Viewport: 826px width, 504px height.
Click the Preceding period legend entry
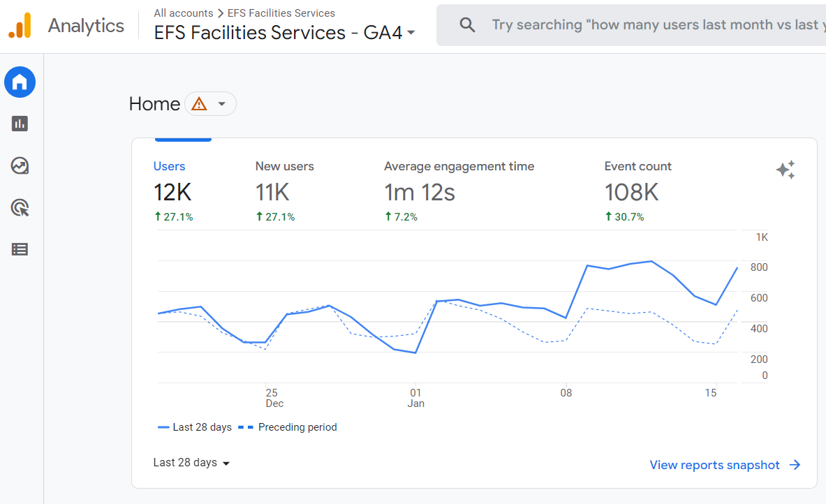click(x=288, y=427)
